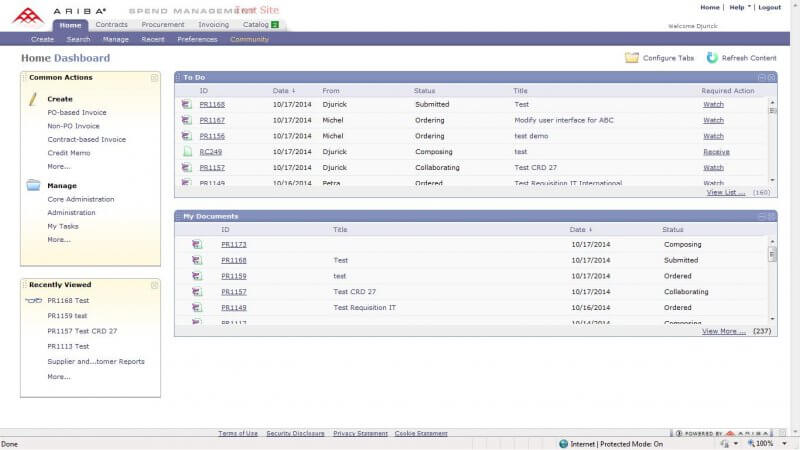Viewport: 800px width, 450px height.
Task: Switch to the Procurement tab
Action: click(x=163, y=24)
